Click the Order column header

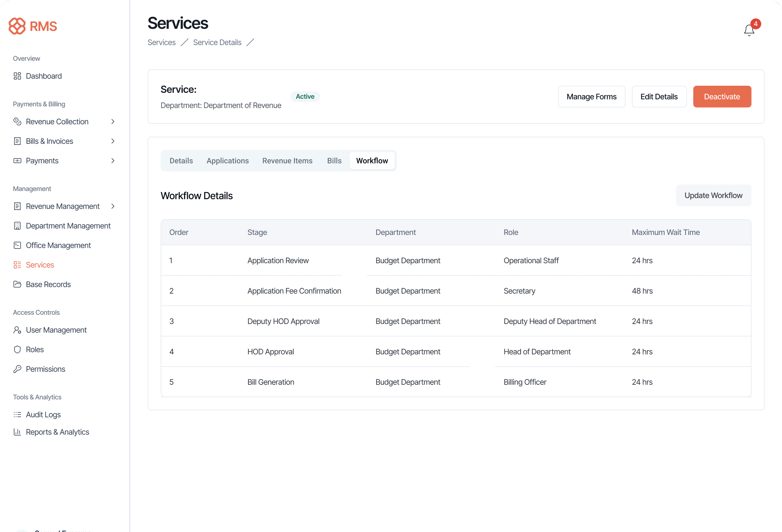coord(179,232)
